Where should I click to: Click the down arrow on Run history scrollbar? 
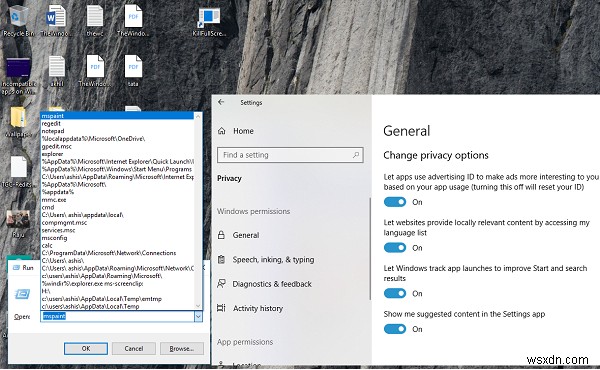[198, 306]
